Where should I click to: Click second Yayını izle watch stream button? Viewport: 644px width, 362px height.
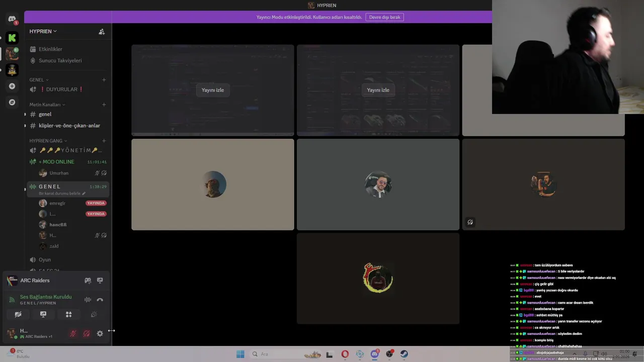[378, 90]
